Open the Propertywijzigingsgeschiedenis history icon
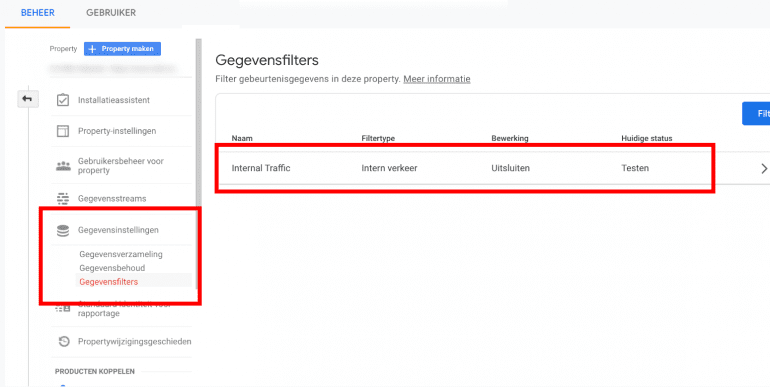The width and height of the screenshot is (770, 387). 64,341
